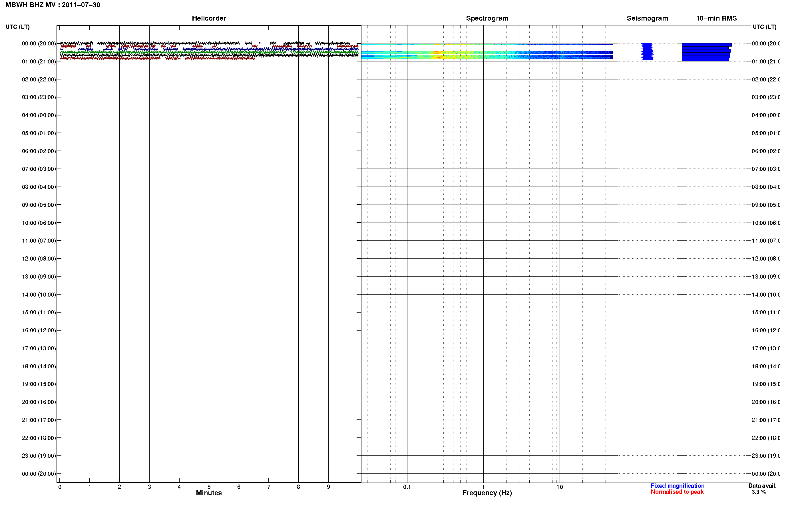The height and width of the screenshot is (508, 812).
Task: Click the '12:00 (08:00)' left time label
Action: click(39, 259)
